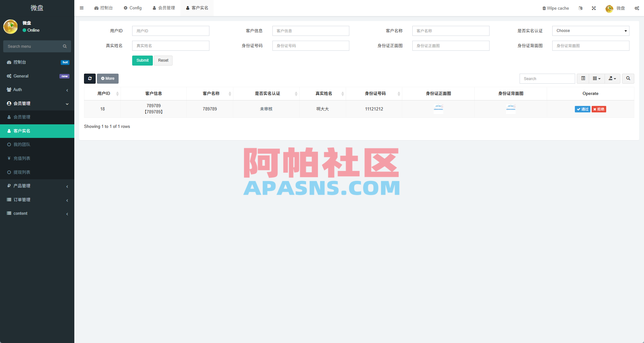Open 我的团队 in sidebar

37,145
